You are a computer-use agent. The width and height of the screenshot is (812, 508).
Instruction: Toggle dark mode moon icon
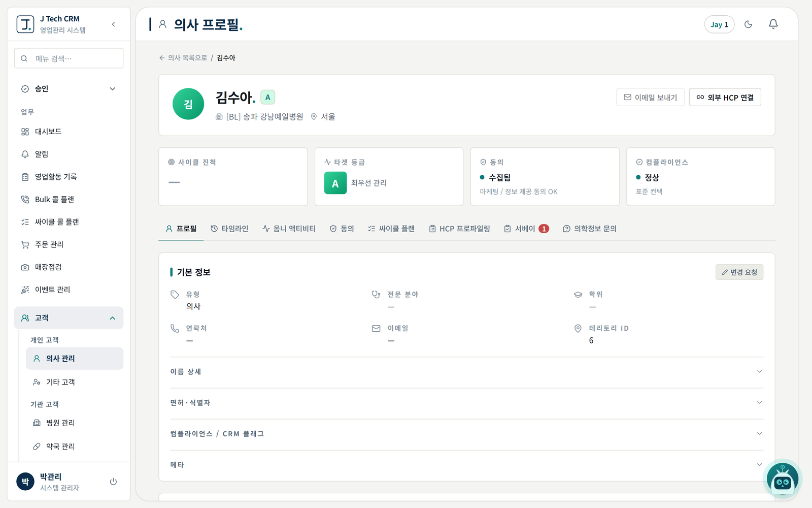(748, 24)
